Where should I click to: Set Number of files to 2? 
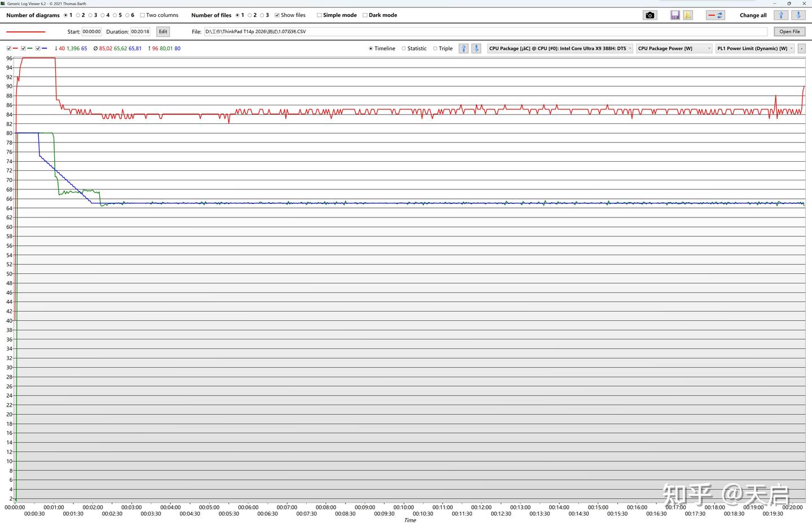tap(250, 15)
